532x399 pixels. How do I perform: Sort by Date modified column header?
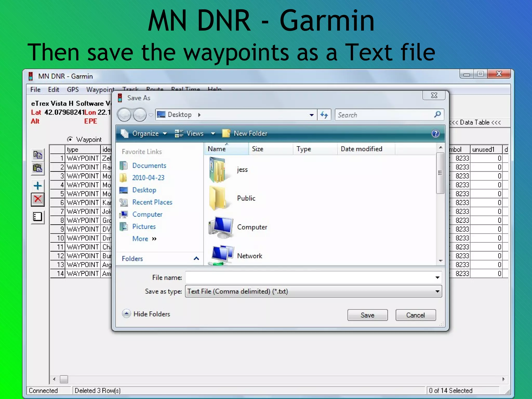(366, 149)
